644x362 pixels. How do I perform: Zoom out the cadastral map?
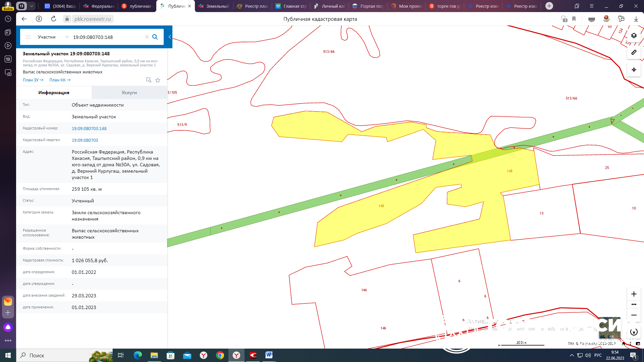pyautogui.click(x=634, y=315)
